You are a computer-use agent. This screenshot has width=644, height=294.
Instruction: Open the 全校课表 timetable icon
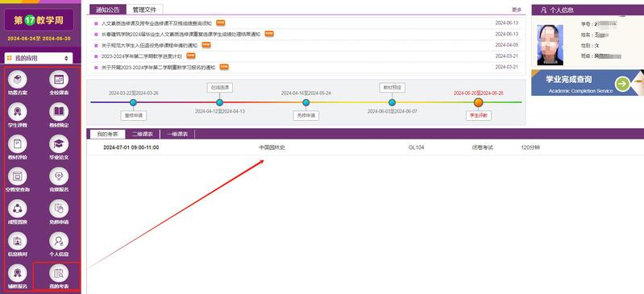59,80
